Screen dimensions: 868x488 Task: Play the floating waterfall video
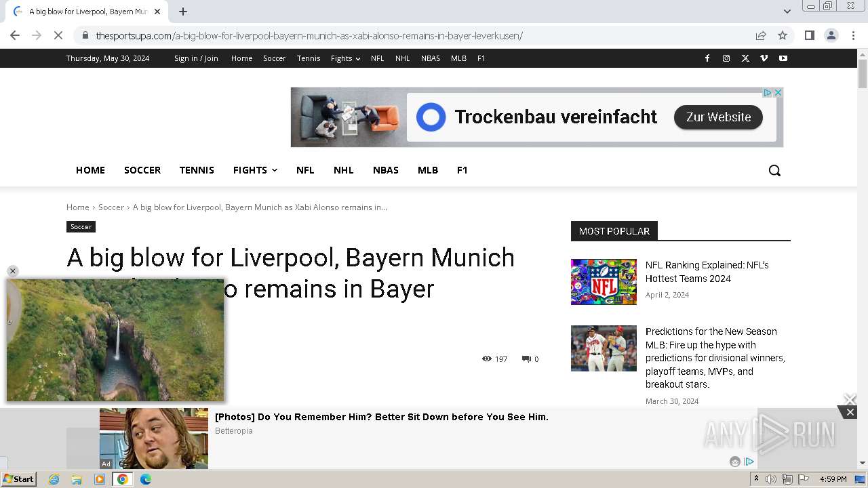[115, 340]
